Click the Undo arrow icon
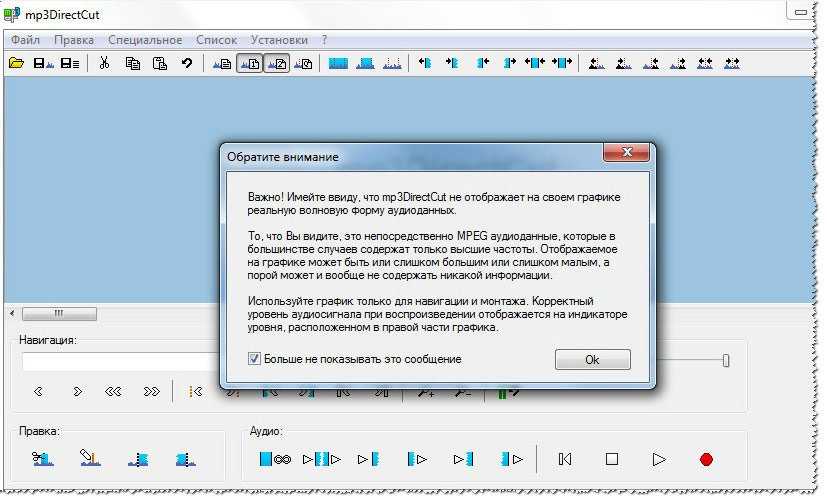Screen dimensions: 827x503 pos(186,63)
